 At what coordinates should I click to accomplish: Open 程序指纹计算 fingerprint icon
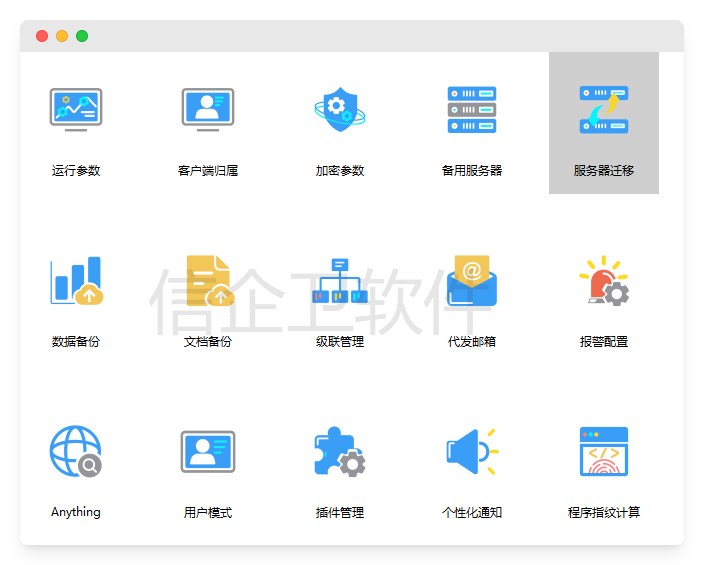tap(604, 452)
